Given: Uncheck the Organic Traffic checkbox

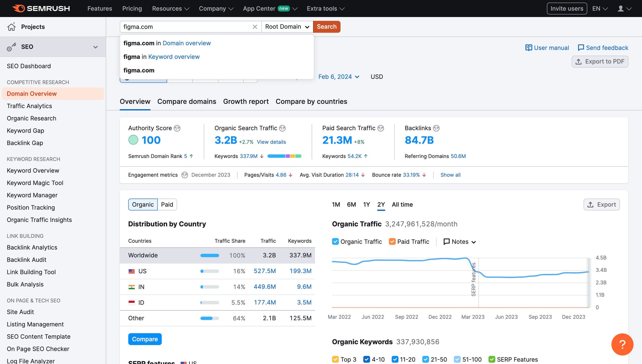Looking at the screenshot, I should (x=335, y=241).
